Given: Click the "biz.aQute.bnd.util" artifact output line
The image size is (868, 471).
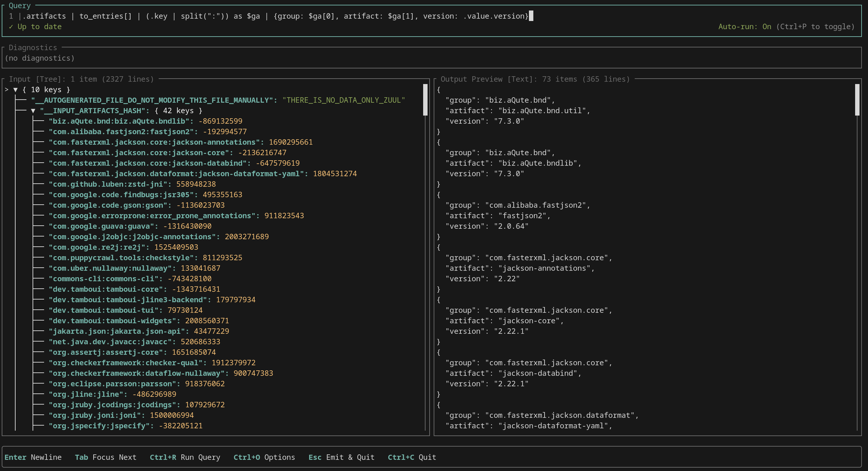Looking at the screenshot, I should point(518,111).
